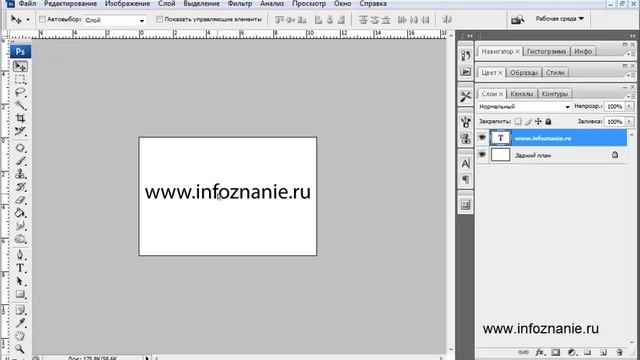Select the www.infoznanie.ru layer thumbnail

click(500, 138)
